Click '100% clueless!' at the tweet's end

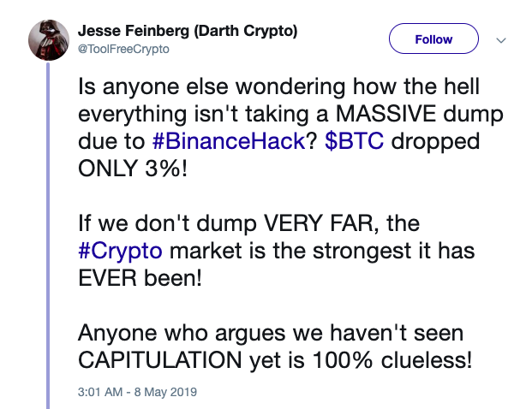(392, 360)
